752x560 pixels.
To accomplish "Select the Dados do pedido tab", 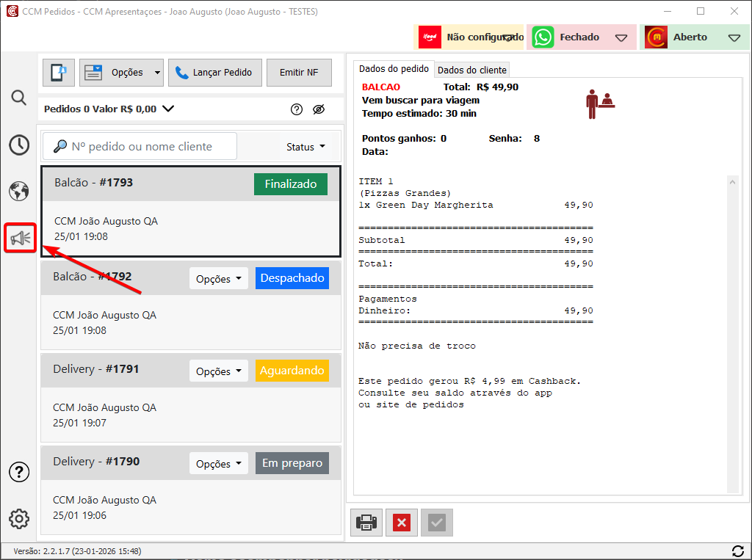I will coord(394,69).
